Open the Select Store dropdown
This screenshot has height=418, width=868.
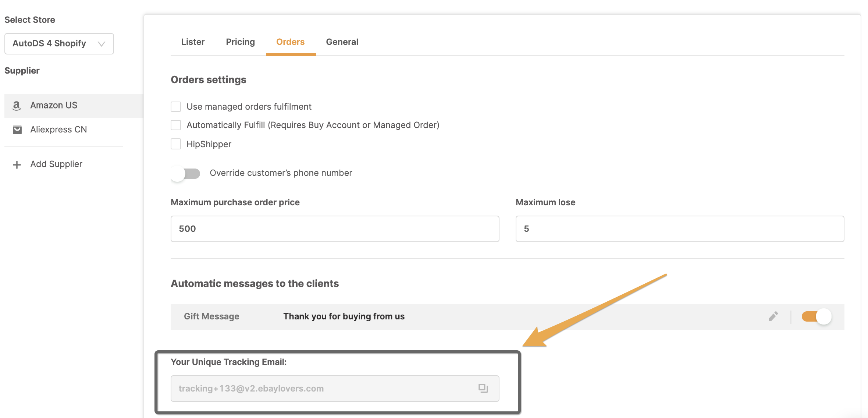click(x=58, y=43)
